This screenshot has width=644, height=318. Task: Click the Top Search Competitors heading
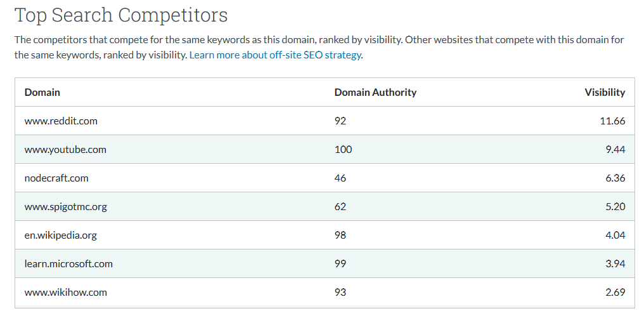coord(121,15)
